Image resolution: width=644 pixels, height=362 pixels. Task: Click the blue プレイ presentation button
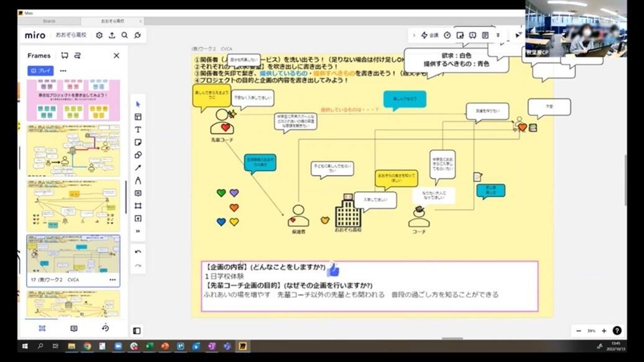click(x=40, y=71)
